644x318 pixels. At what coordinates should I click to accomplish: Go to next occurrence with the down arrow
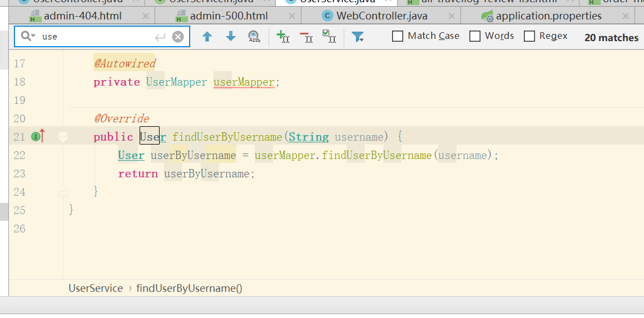[231, 37]
